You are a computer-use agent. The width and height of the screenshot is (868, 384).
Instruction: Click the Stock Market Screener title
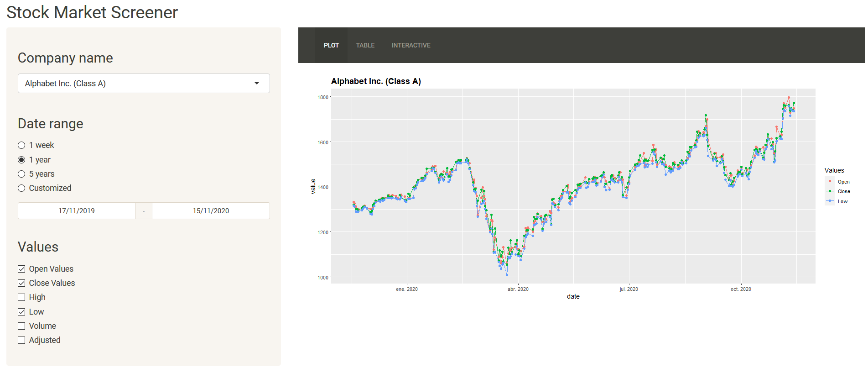(x=92, y=12)
